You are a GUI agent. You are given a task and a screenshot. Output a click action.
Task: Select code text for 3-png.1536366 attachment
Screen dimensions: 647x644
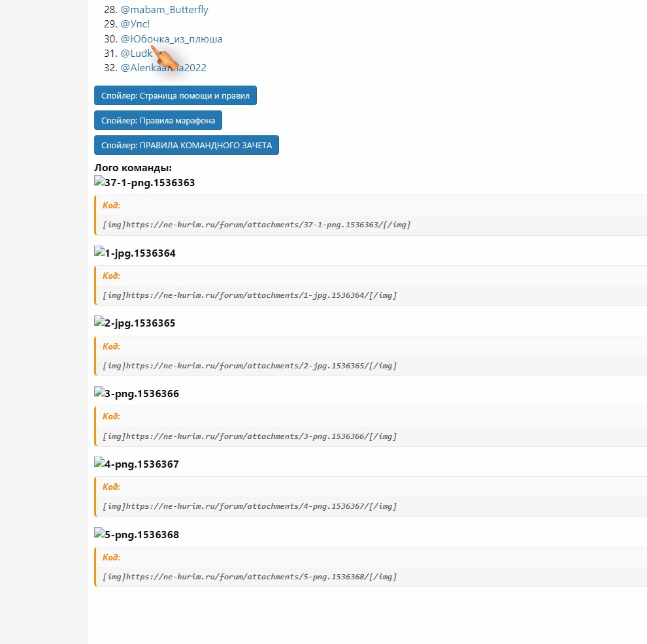(x=250, y=436)
